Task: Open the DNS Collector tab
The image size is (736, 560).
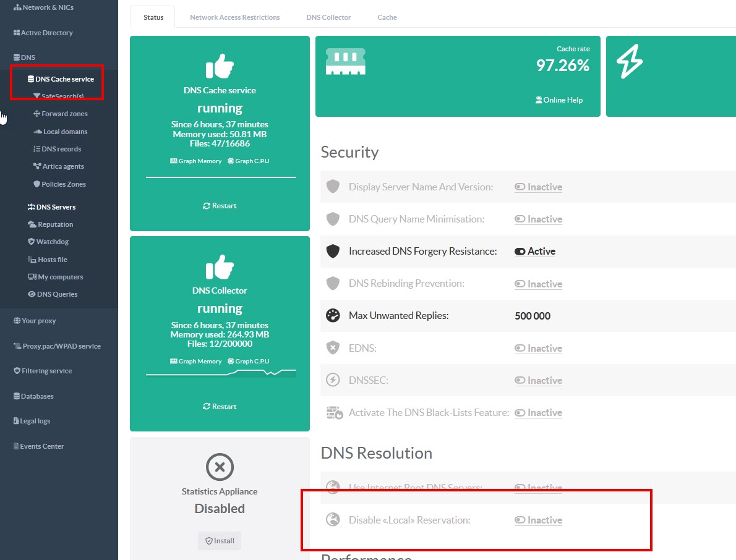Action: 328,17
